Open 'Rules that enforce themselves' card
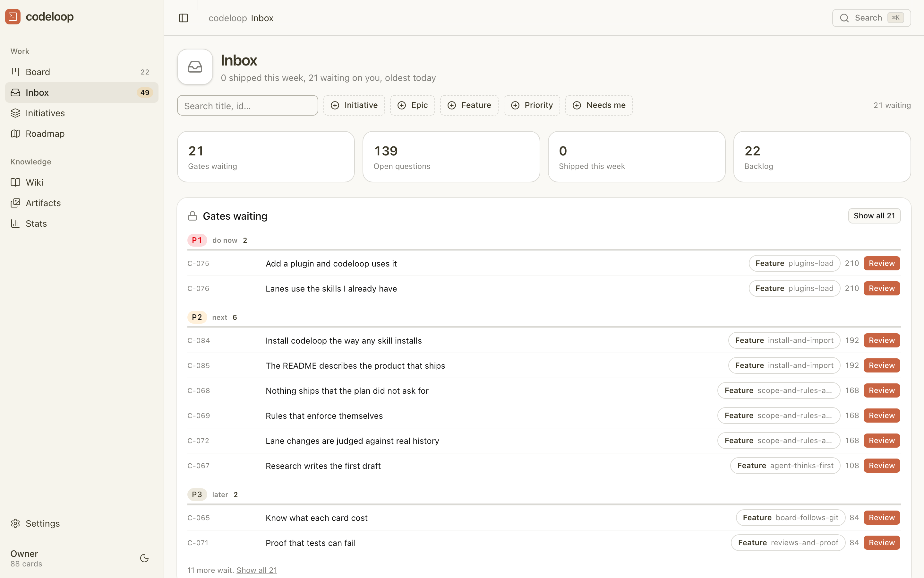The image size is (924, 578). (x=324, y=416)
